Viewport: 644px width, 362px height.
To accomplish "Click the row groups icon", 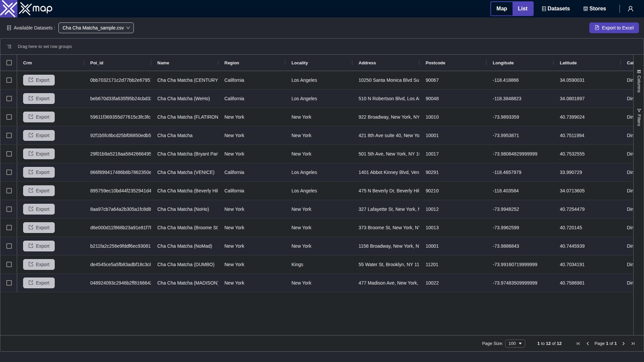I will (x=9, y=47).
